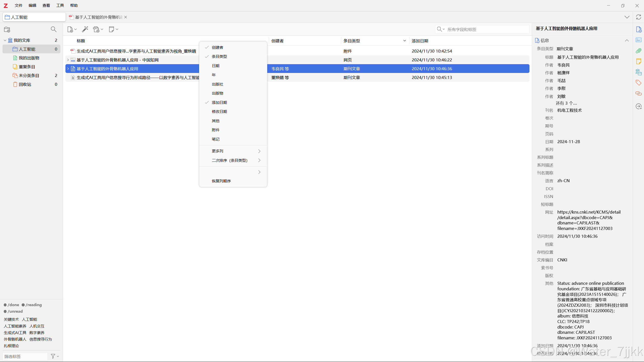Click the related items icon in sidebar
This screenshot has width=644, height=362.
[x=638, y=94]
